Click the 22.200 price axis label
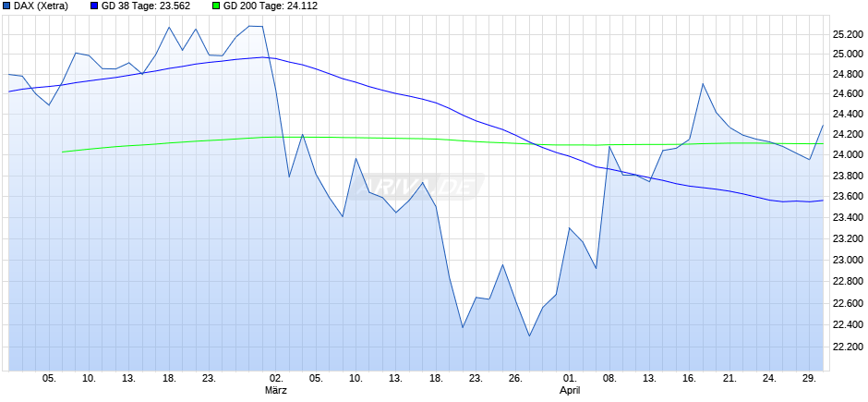The height and width of the screenshot is (402, 868). tap(849, 347)
